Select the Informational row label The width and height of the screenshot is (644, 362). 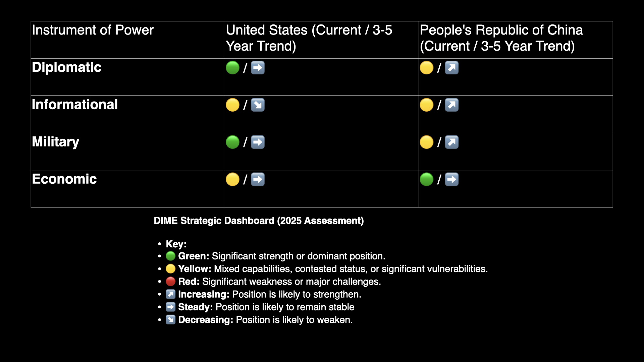[x=75, y=105]
